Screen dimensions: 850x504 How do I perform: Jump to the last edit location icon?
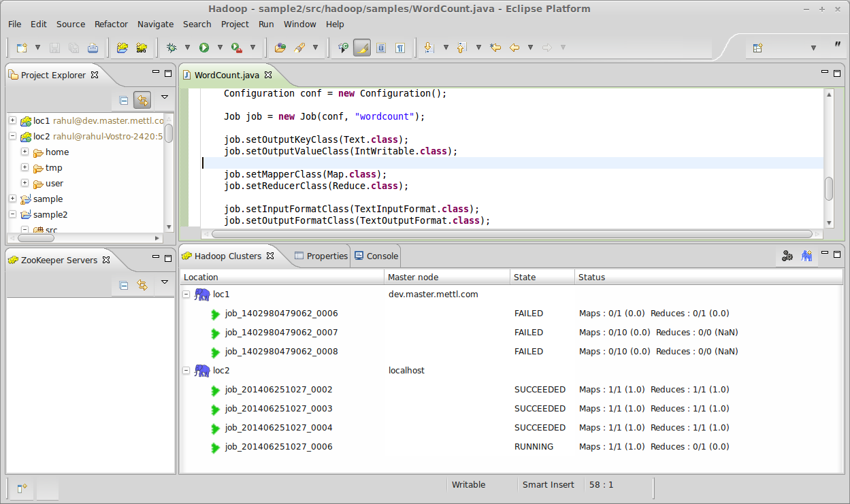[x=495, y=48]
